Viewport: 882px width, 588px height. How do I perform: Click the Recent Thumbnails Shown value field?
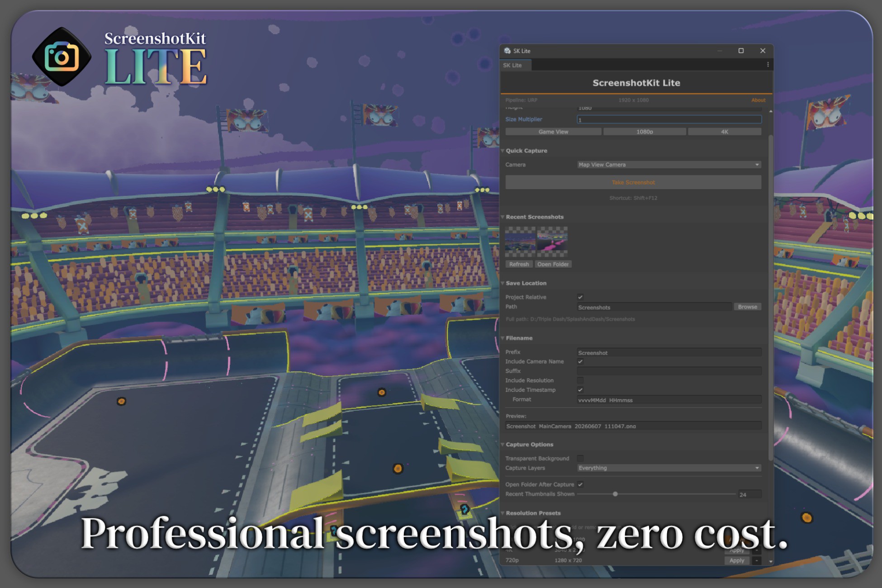749,494
